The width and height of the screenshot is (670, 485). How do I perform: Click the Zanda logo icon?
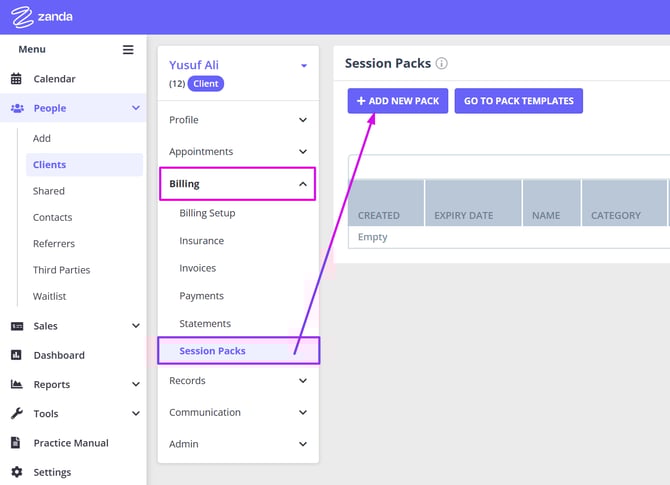tap(22, 17)
